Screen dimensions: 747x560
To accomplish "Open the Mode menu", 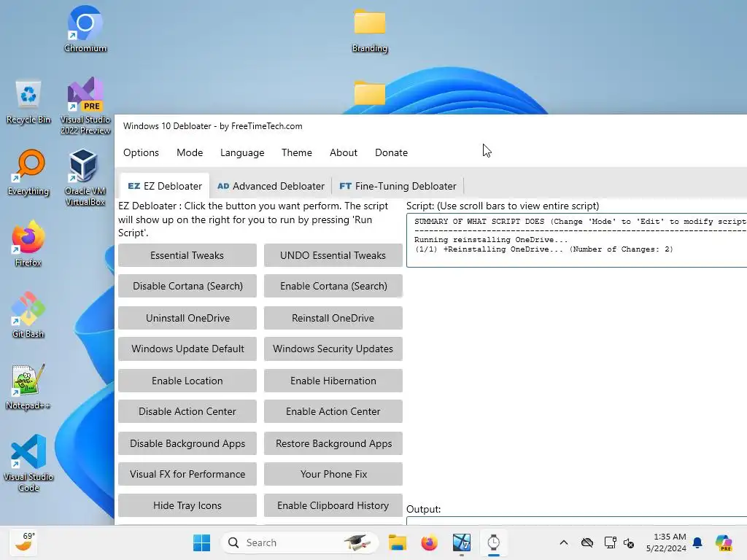I will (190, 152).
